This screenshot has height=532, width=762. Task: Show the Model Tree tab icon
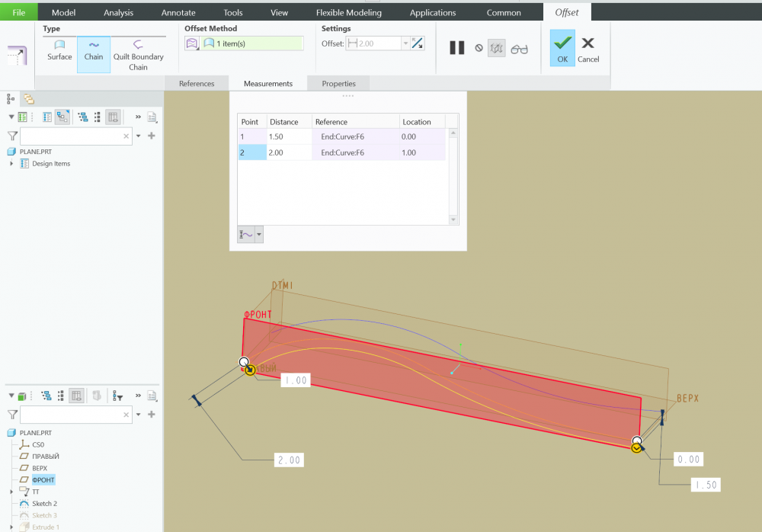pyautogui.click(x=11, y=99)
